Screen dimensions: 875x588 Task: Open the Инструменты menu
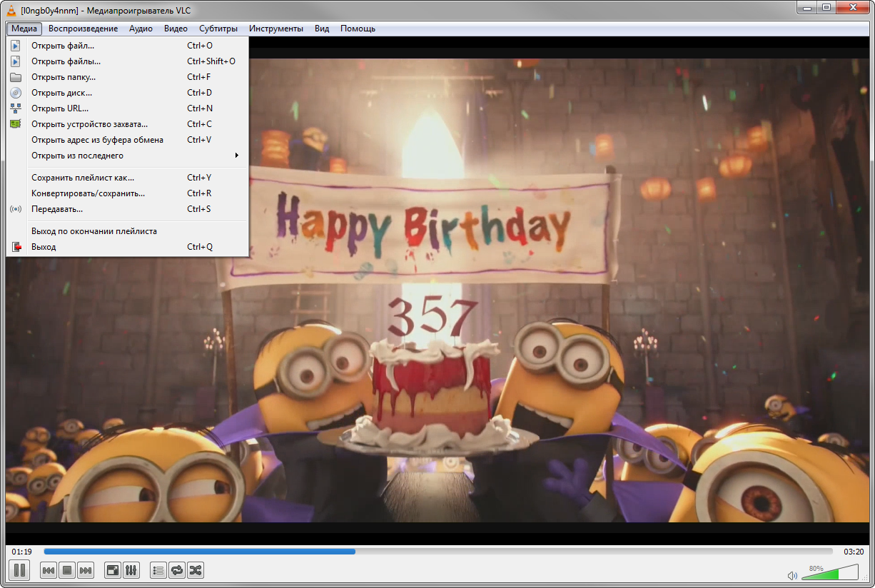(276, 29)
